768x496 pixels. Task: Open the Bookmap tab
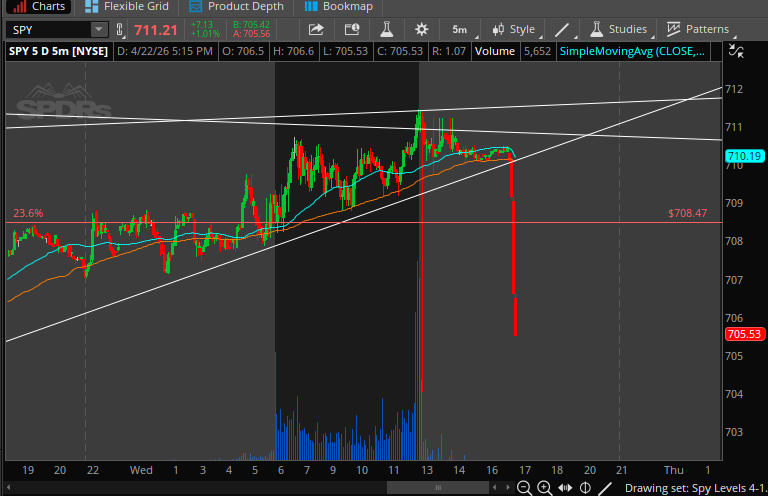(338, 6)
